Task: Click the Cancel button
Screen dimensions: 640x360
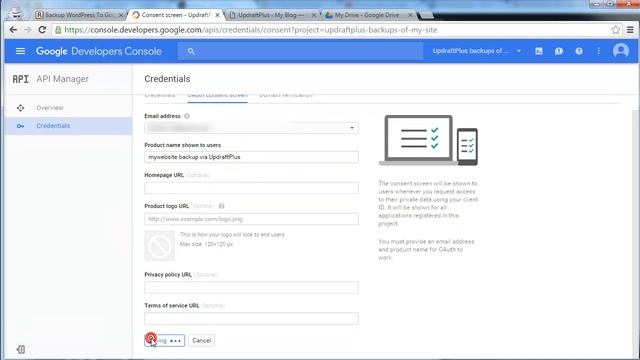Action: pyautogui.click(x=202, y=340)
